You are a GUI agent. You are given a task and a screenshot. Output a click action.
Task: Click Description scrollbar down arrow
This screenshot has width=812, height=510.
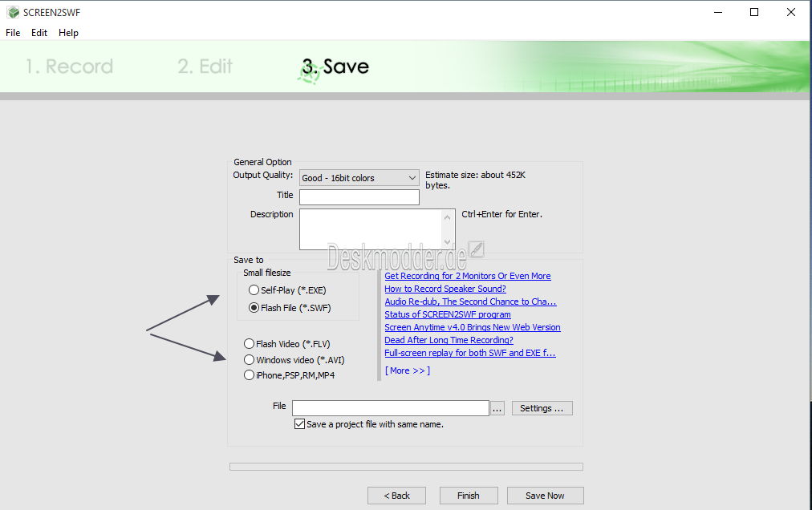(x=448, y=242)
